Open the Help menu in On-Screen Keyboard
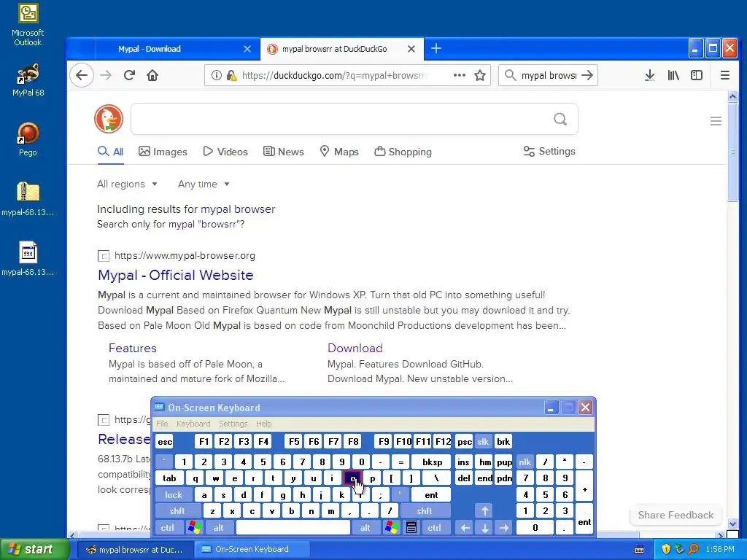This screenshot has width=747, height=560. point(263,424)
